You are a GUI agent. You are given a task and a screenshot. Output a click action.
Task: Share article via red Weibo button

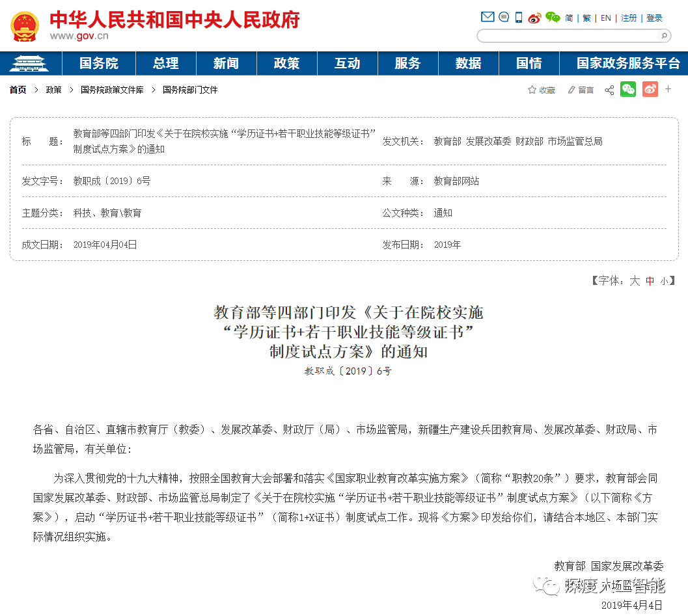(x=650, y=90)
